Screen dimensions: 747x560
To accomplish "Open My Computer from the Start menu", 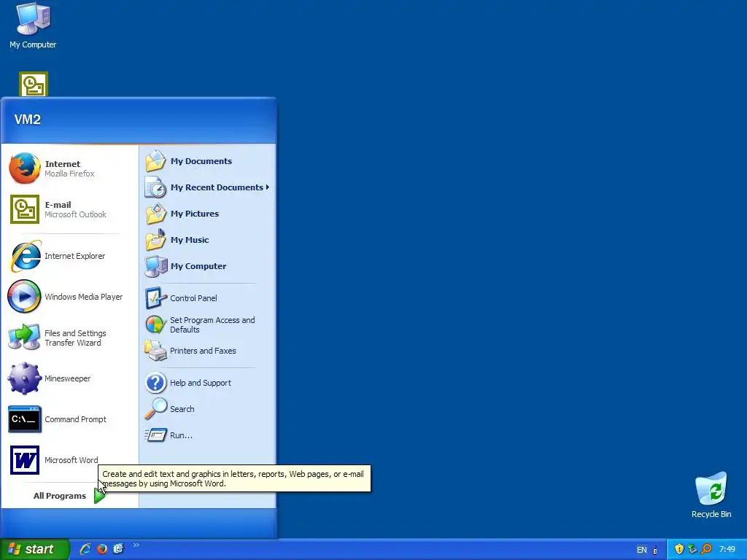I will (207, 266).
